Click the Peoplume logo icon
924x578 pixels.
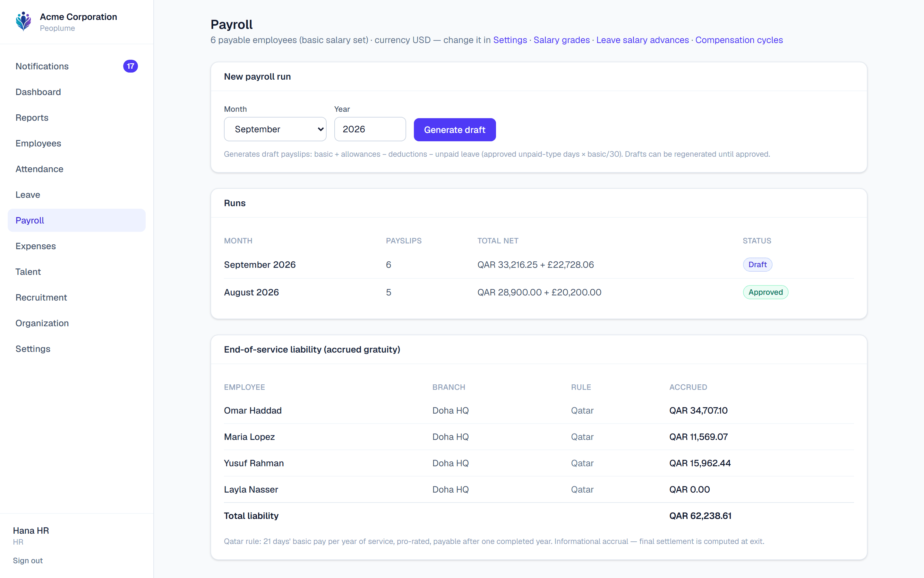[x=24, y=22]
